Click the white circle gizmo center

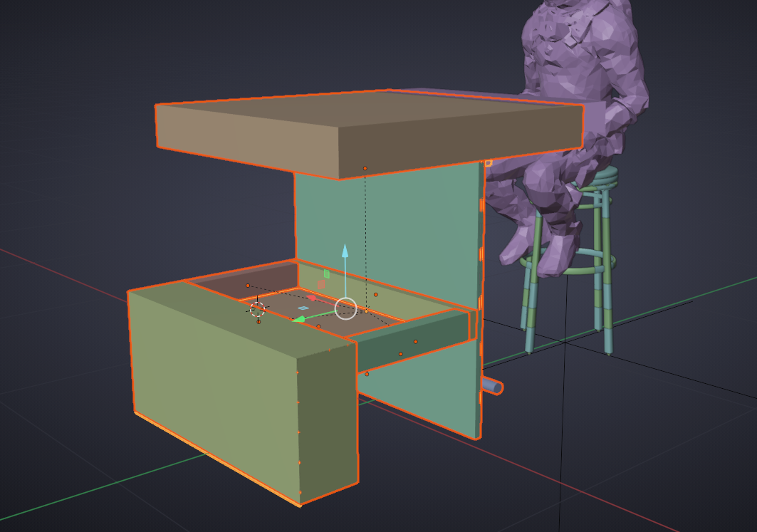[x=345, y=308]
